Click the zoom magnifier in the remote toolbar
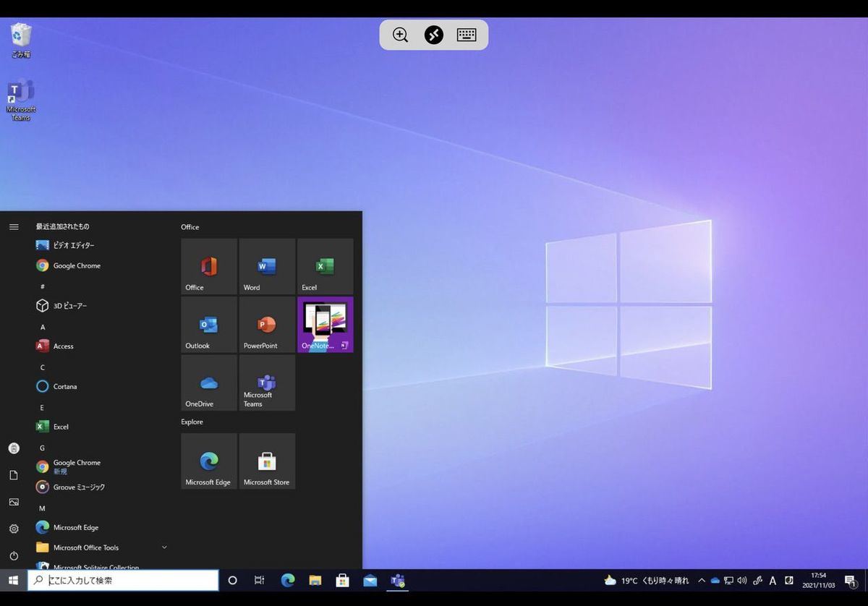Image resolution: width=868 pixels, height=606 pixels. [x=400, y=35]
